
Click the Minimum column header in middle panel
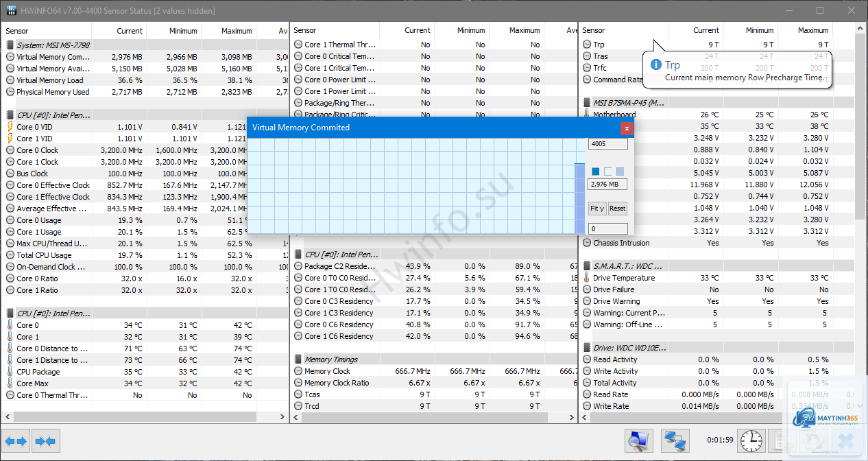tap(461, 31)
